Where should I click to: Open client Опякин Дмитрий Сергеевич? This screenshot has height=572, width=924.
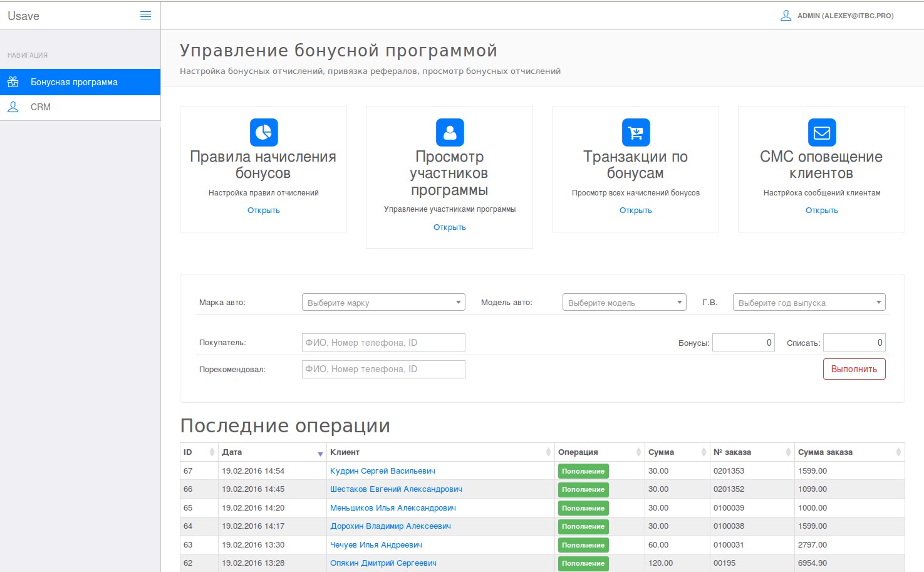tap(383, 563)
